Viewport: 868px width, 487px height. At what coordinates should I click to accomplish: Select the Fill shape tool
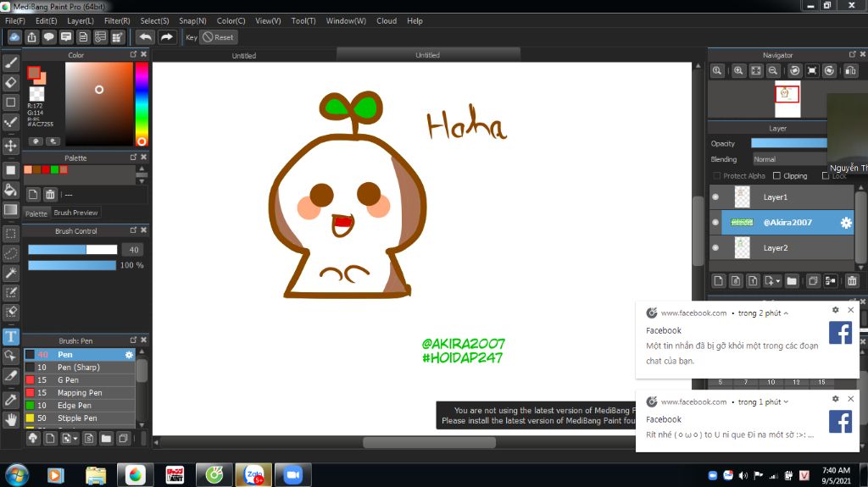tap(10, 170)
